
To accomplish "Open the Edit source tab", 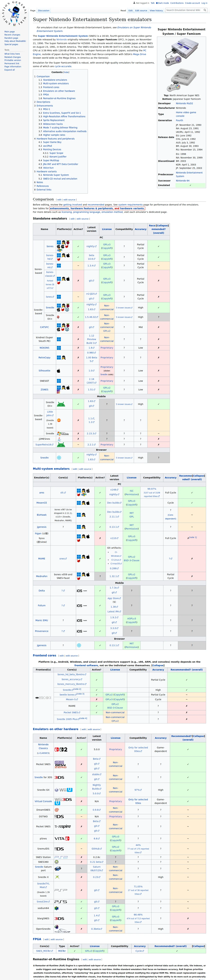I will [x=141, y=11].
